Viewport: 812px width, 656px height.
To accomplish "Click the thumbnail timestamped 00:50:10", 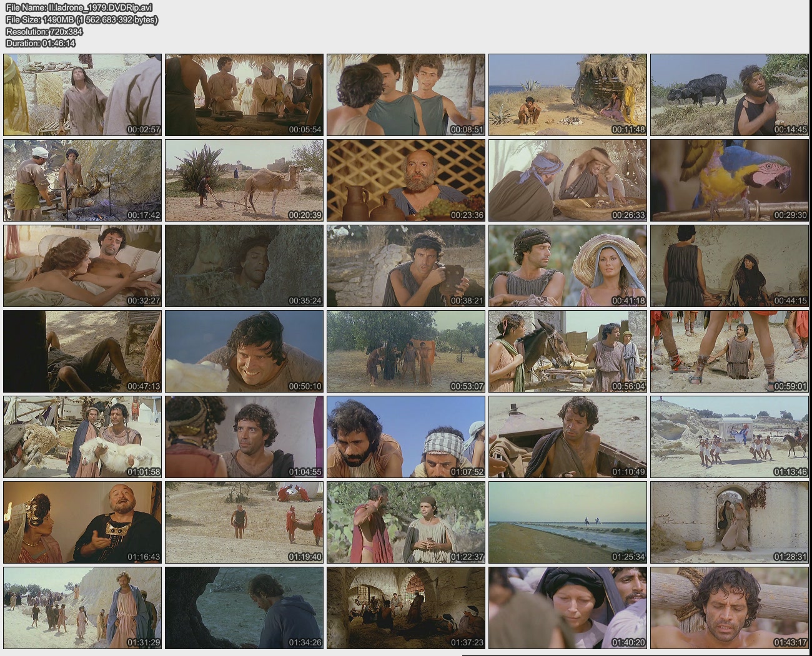I will (x=244, y=351).
